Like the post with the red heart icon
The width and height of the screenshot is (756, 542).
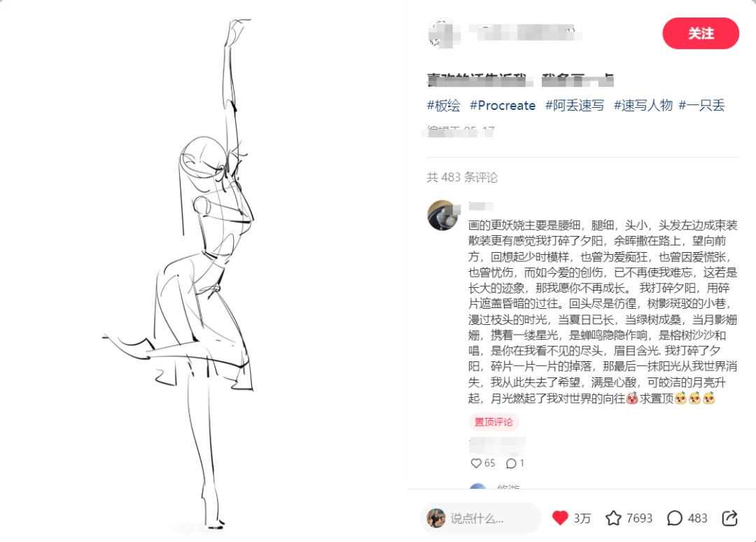pyautogui.click(x=560, y=518)
